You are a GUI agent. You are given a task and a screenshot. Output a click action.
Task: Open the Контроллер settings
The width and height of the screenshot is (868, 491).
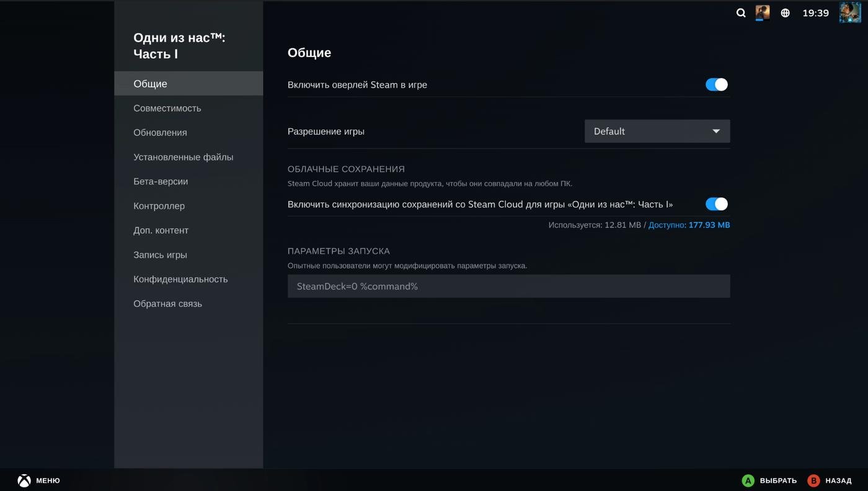pos(188,206)
